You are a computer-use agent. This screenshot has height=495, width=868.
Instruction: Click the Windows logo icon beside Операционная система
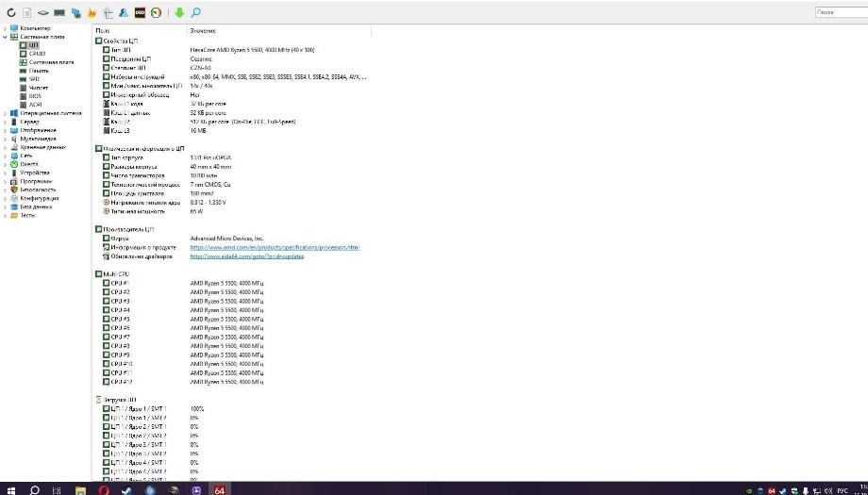point(14,113)
